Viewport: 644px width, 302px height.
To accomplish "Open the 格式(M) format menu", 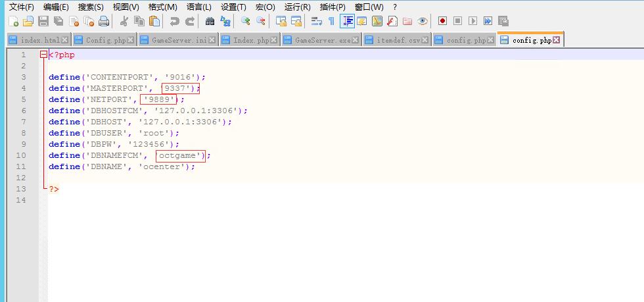I will [x=162, y=7].
